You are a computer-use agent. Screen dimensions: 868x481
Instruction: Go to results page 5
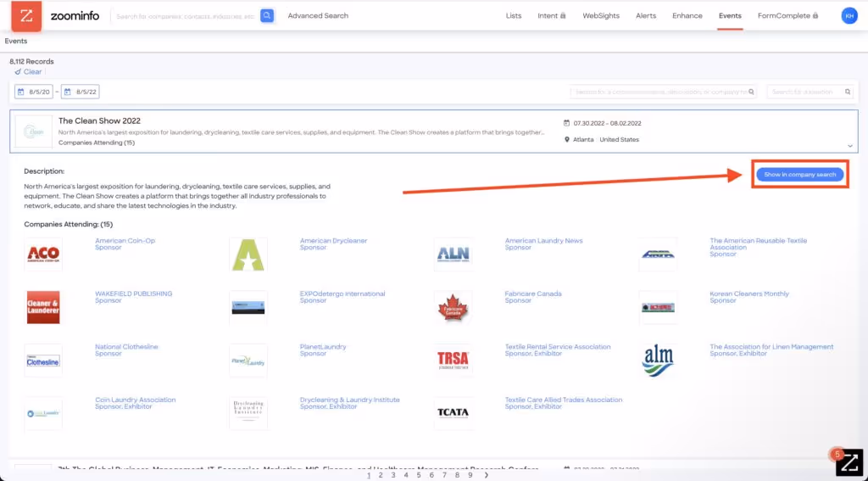point(419,475)
